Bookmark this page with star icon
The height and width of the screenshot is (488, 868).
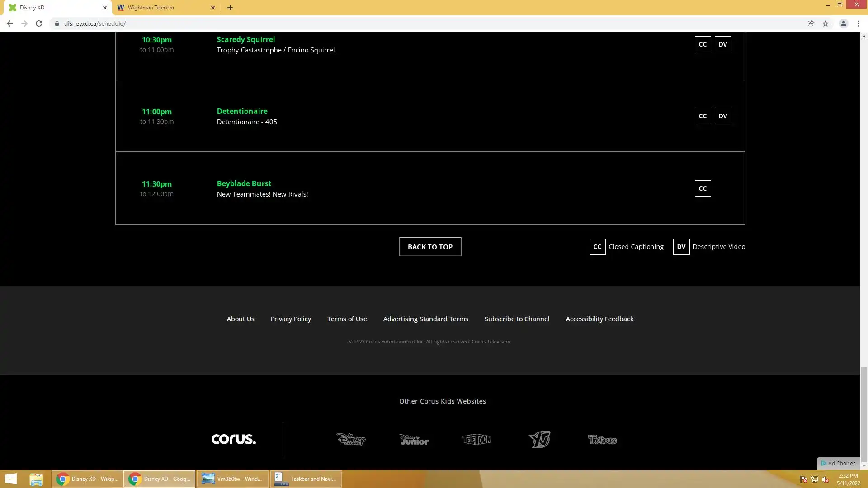(x=826, y=23)
